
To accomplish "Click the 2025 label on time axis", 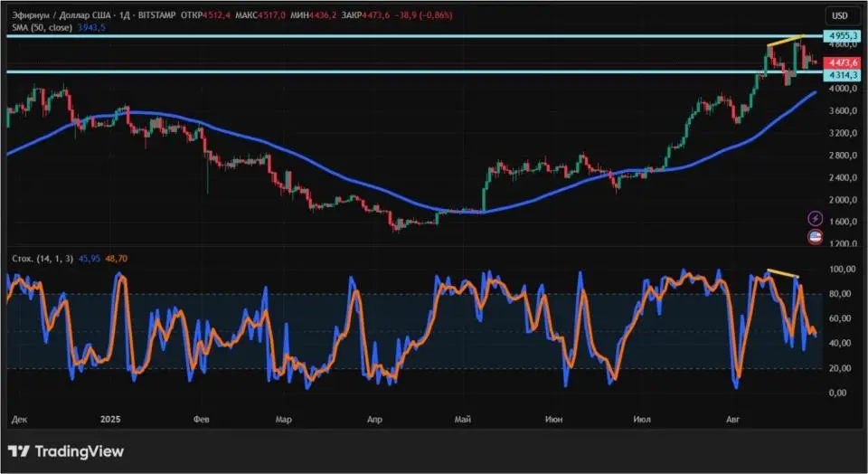I will tap(110, 420).
